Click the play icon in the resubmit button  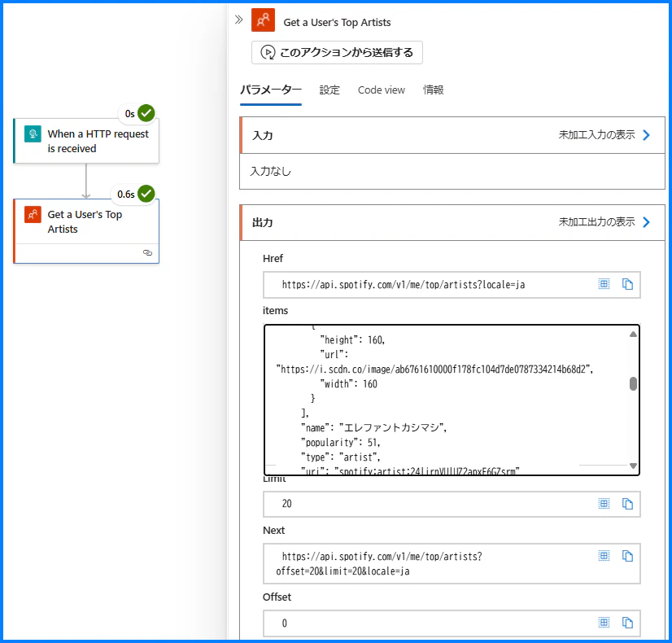point(268,52)
